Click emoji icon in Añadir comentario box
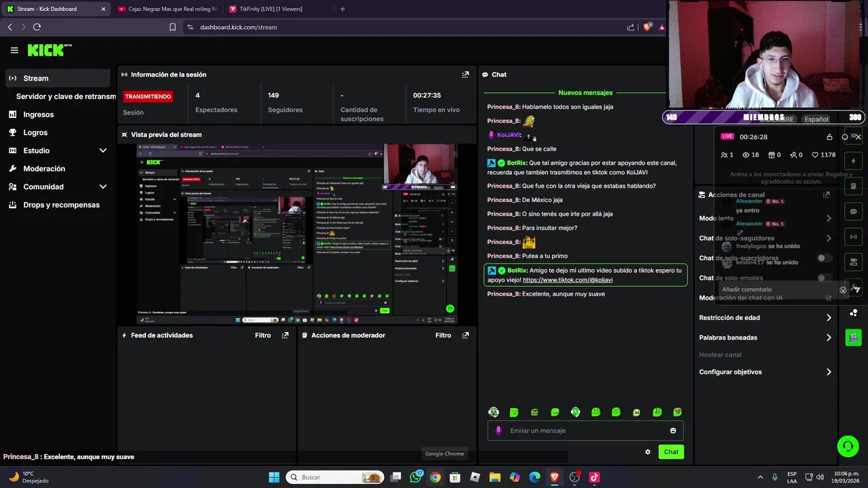Viewport: 868px width, 488px height. (843, 289)
